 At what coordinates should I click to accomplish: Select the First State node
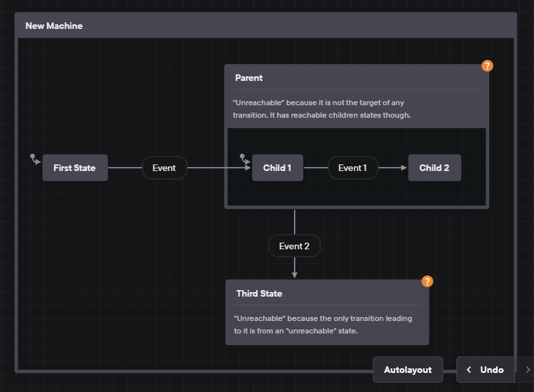click(74, 168)
